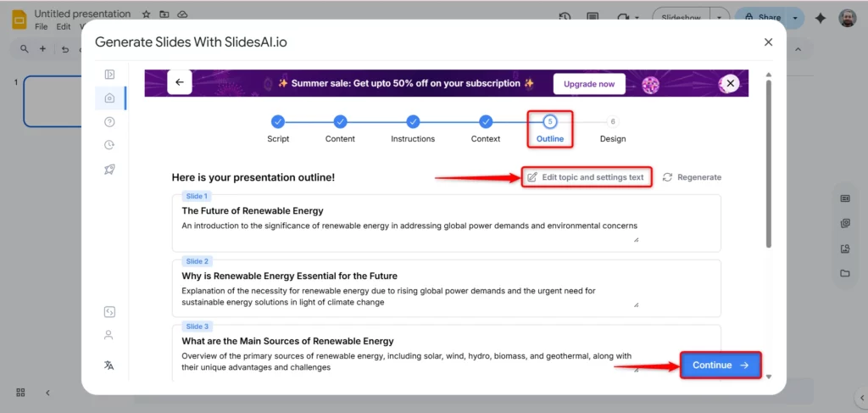Open the history clock icon in sidebar

109,145
